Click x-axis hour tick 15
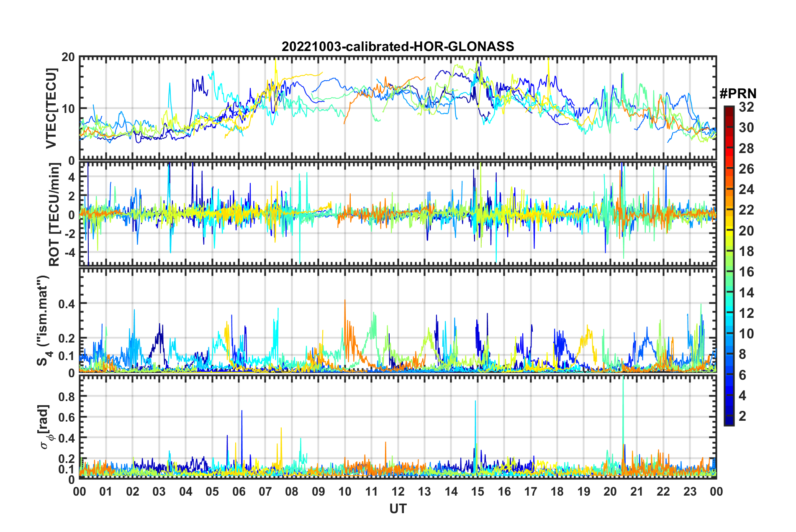 pos(478,491)
